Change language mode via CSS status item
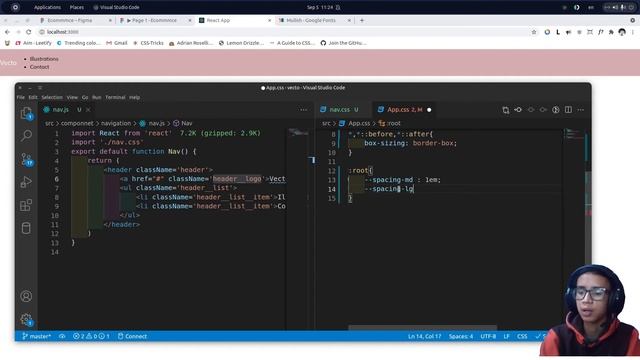 [522, 336]
